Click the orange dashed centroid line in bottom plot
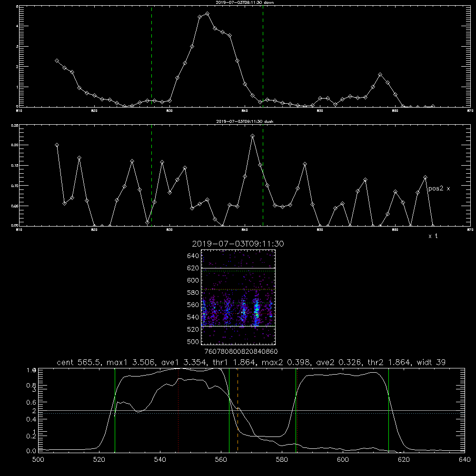The image size is (476, 476). [238, 410]
